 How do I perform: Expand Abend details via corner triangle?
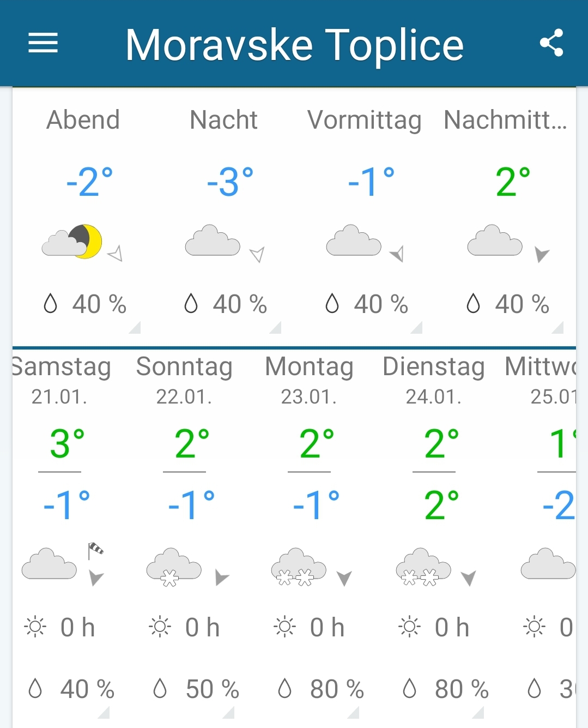coord(134,327)
